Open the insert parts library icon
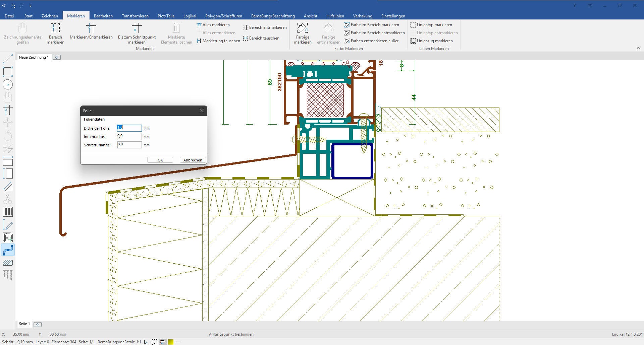This screenshot has width=644, height=345. 8,237
